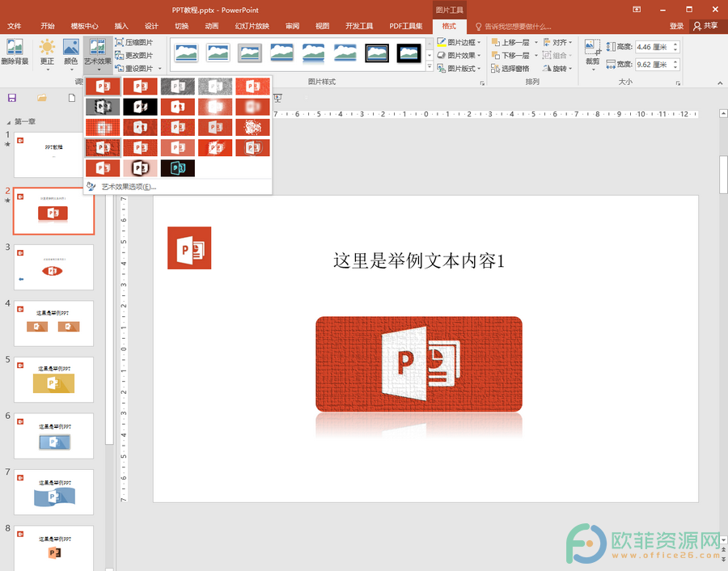
Task: Open the 更正 corrections tool
Action: 48,53
